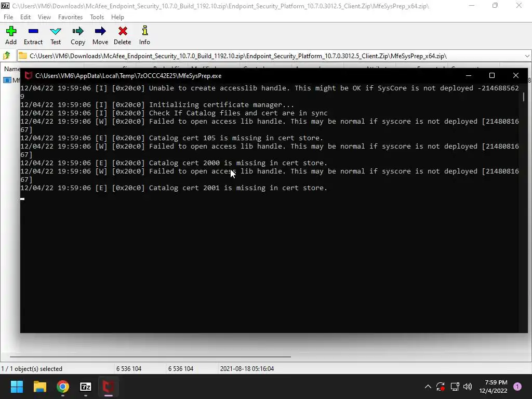This screenshot has width=532, height=399.
Task: Open the Favorites menu
Action: pos(70,17)
